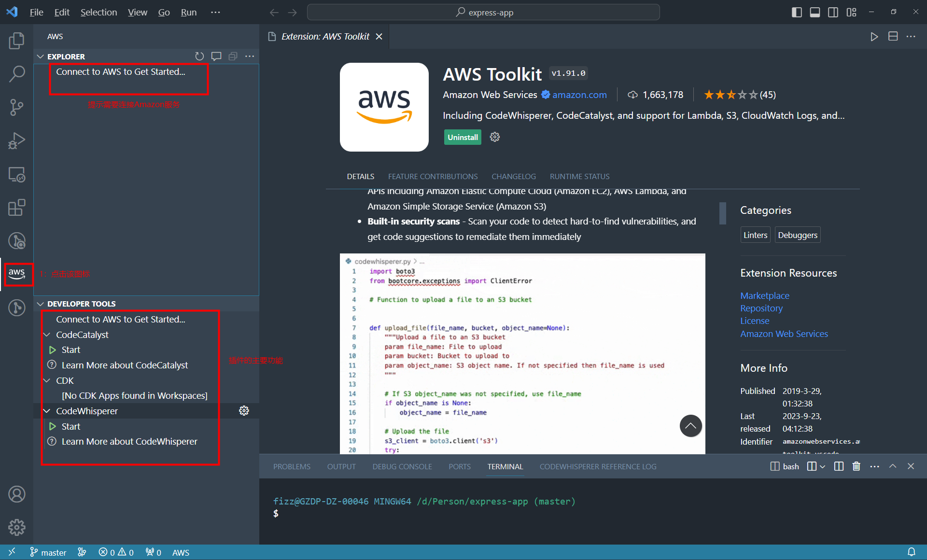Screen dimensions: 927x560
Task: Maximize the panel with up chevron
Action: coord(893,466)
